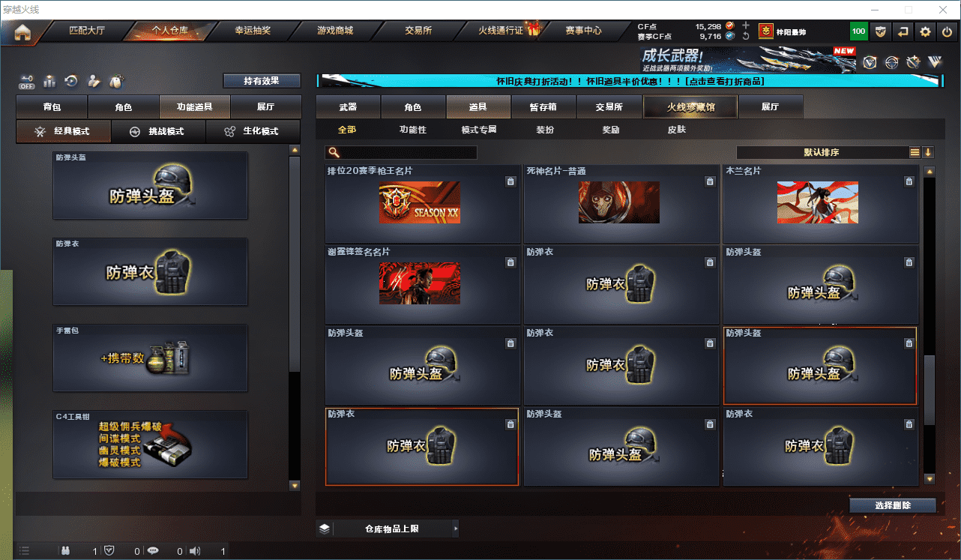Viewport: 961px width, 560px height.
Task: Click the inventory scrollbar down arrow
Action: pyautogui.click(x=930, y=479)
